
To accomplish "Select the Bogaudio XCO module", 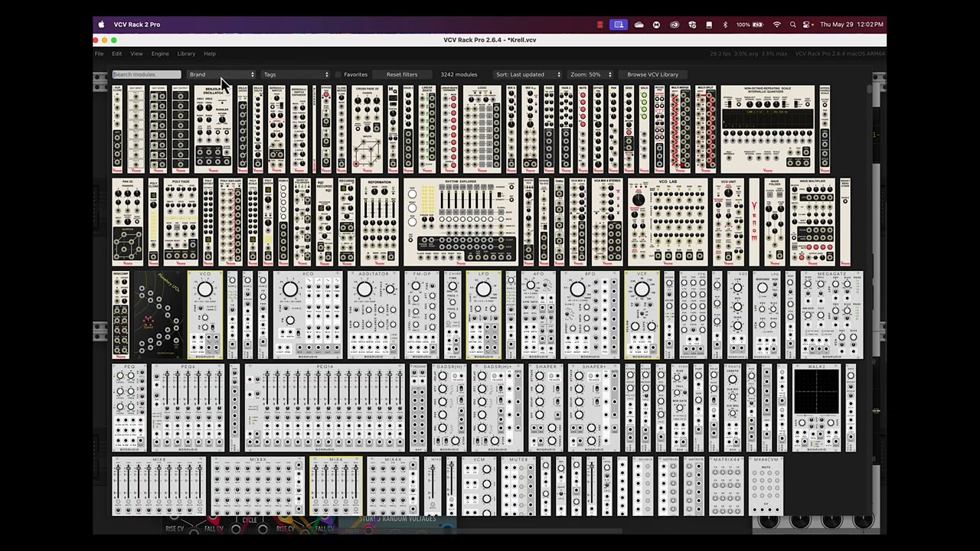I will [308, 315].
